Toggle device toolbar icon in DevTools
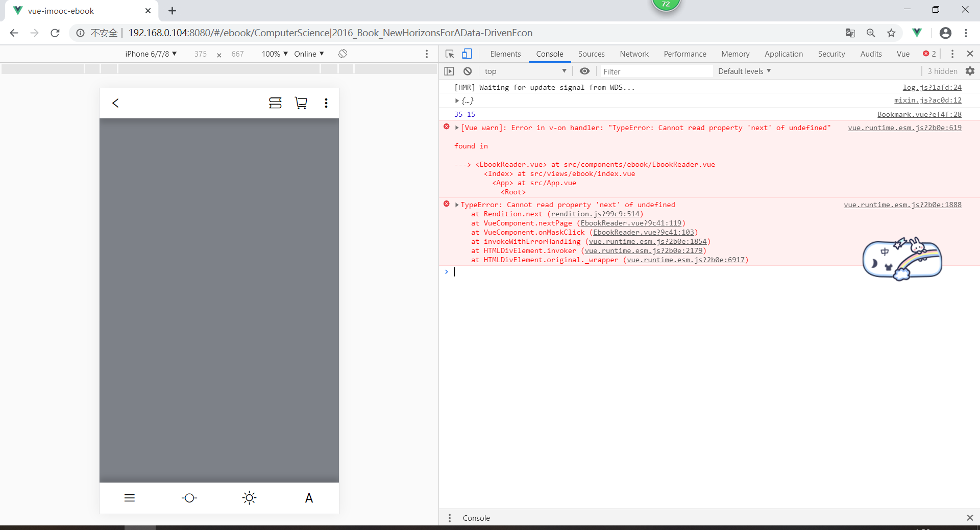980x530 pixels. click(467, 54)
